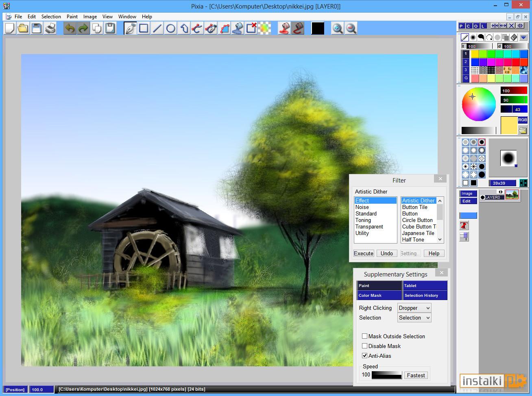Click the Save floppy disk icon
The height and width of the screenshot is (396, 532).
point(37,28)
